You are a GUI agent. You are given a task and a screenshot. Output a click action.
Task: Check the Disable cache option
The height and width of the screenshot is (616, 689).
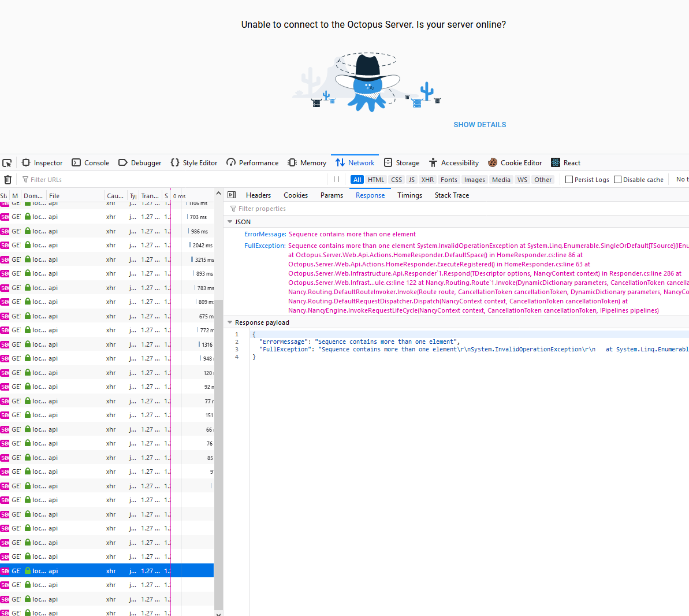(x=617, y=179)
